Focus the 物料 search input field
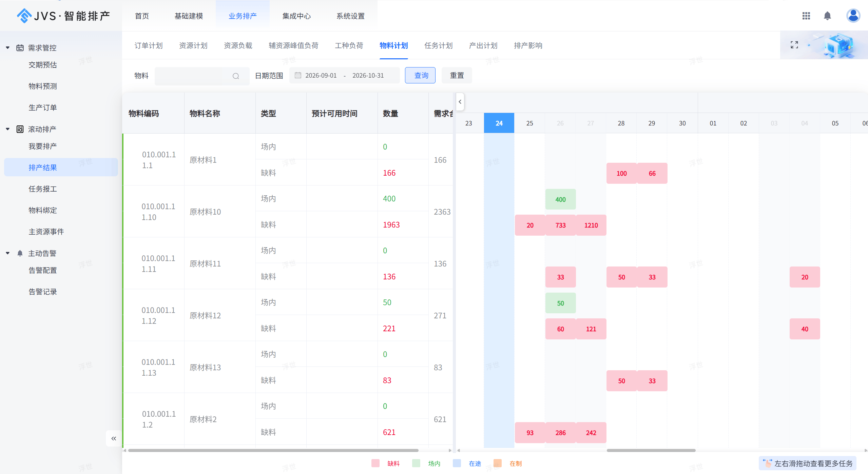868x474 pixels. (x=202, y=76)
